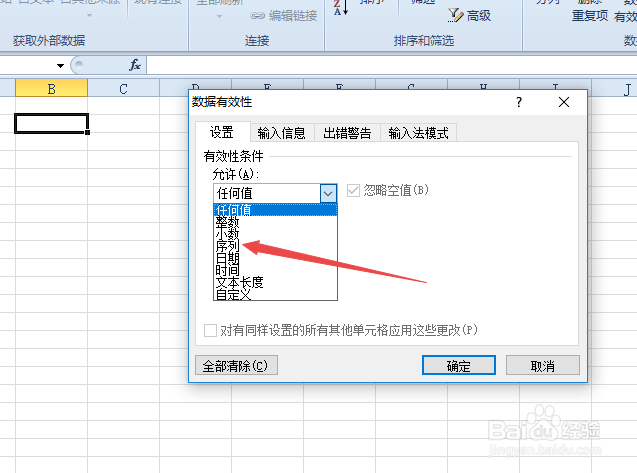Screen dimensions: 637x473
Task: Select column C header
Action: click(x=124, y=88)
